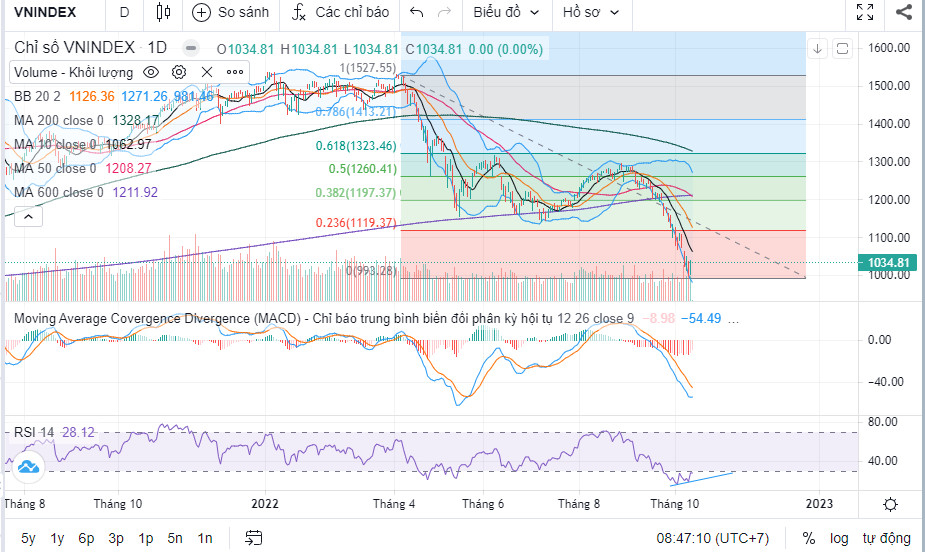Open the candlestick chart type selector
Viewport: 925px width, 552px height.
163,12
